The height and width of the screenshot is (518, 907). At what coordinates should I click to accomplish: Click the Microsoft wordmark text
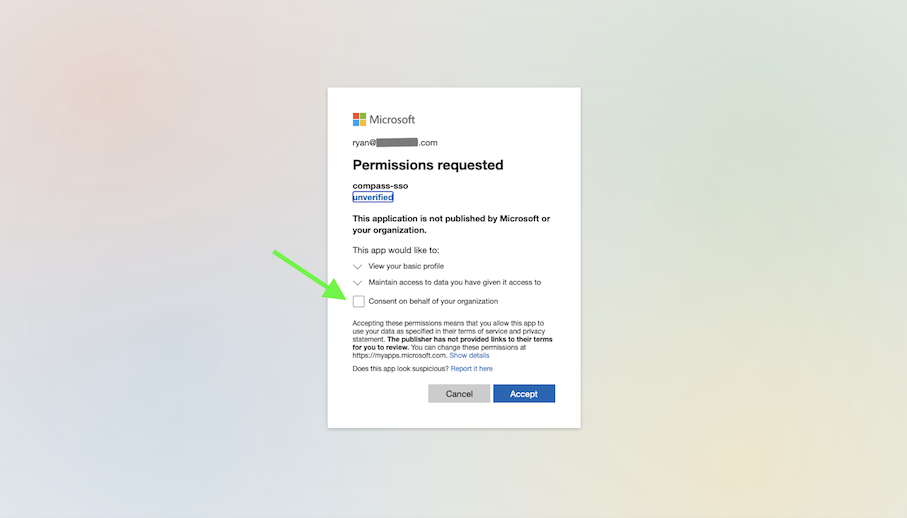392,120
